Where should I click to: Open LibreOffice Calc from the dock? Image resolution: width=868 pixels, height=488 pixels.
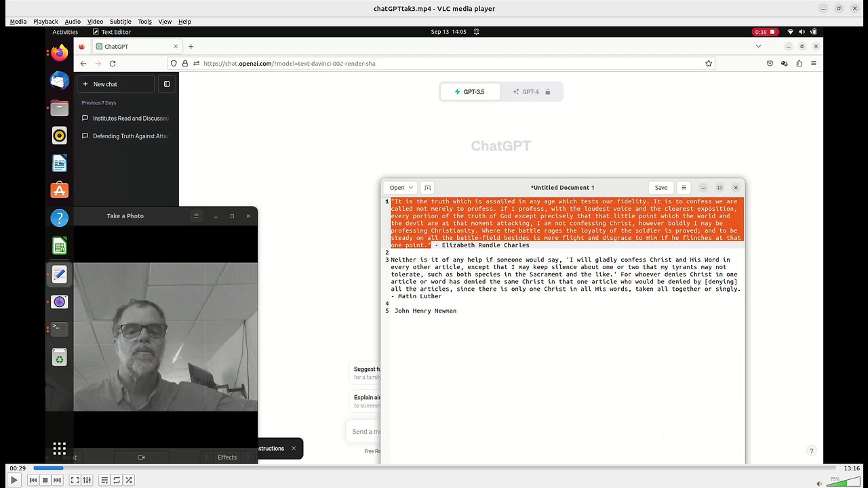click(60, 246)
